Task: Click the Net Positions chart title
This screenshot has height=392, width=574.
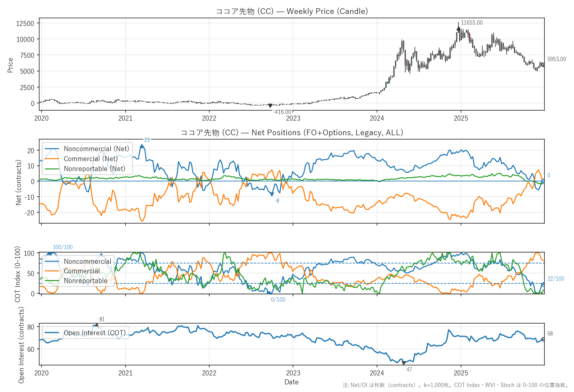Action: pyautogui.click(x=292, y=133)
